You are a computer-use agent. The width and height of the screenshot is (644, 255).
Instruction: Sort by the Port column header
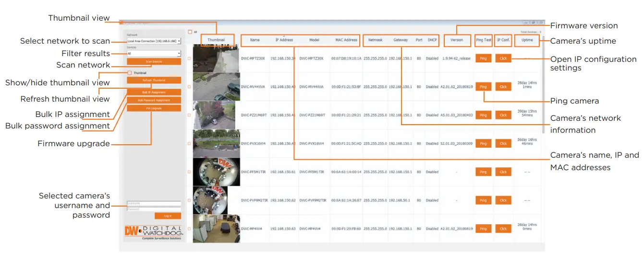(419, 40)
